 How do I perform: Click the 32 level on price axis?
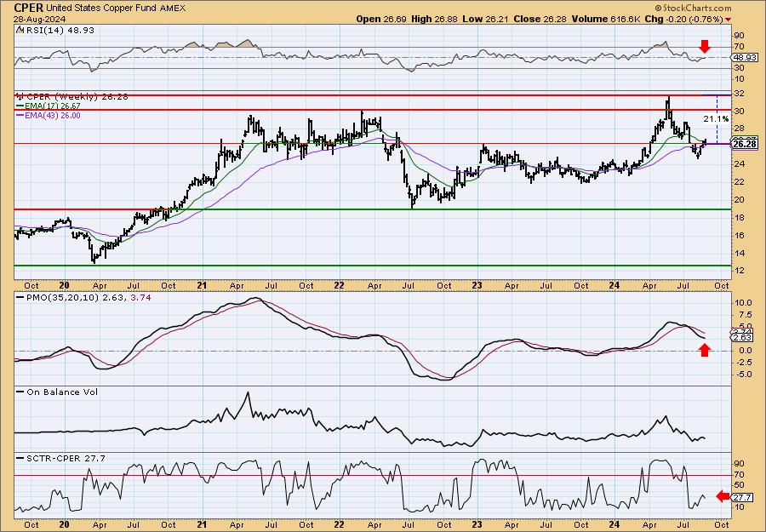739,94
